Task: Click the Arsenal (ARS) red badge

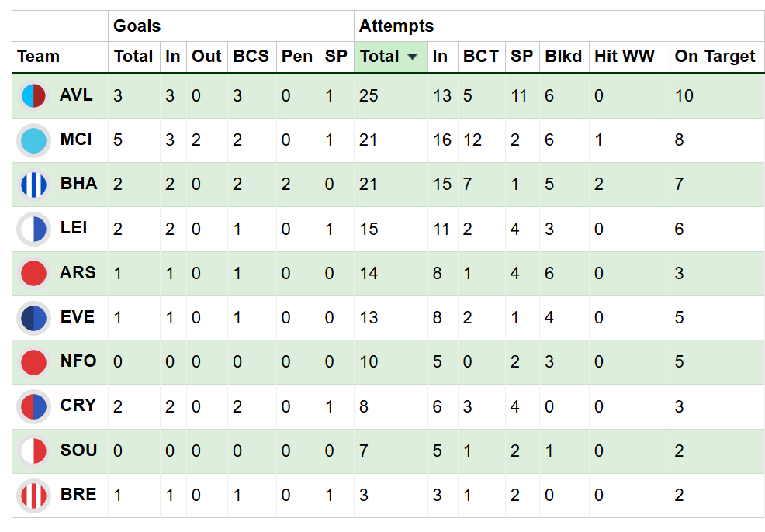Action: tap(33, 273)
